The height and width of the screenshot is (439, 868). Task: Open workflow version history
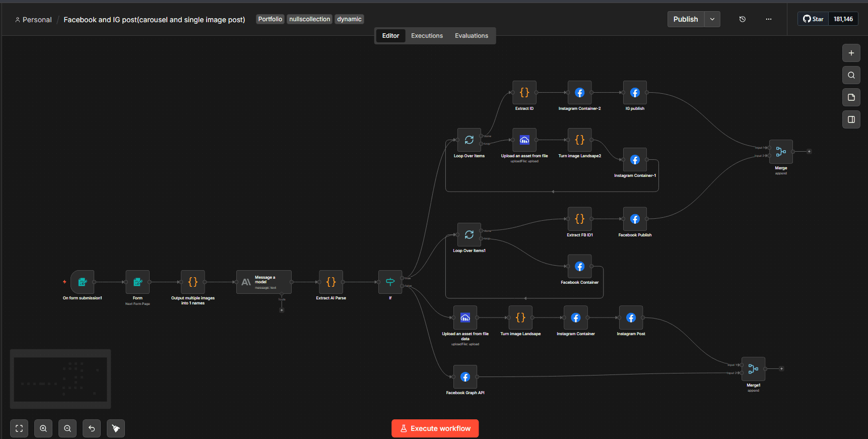(743, 19)
